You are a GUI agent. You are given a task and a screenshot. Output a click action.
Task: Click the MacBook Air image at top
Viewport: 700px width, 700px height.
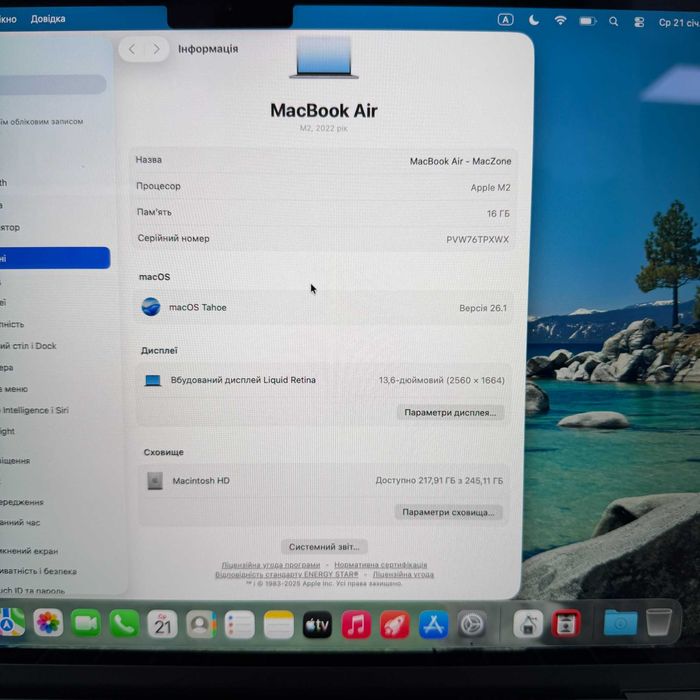pos(324,58)
